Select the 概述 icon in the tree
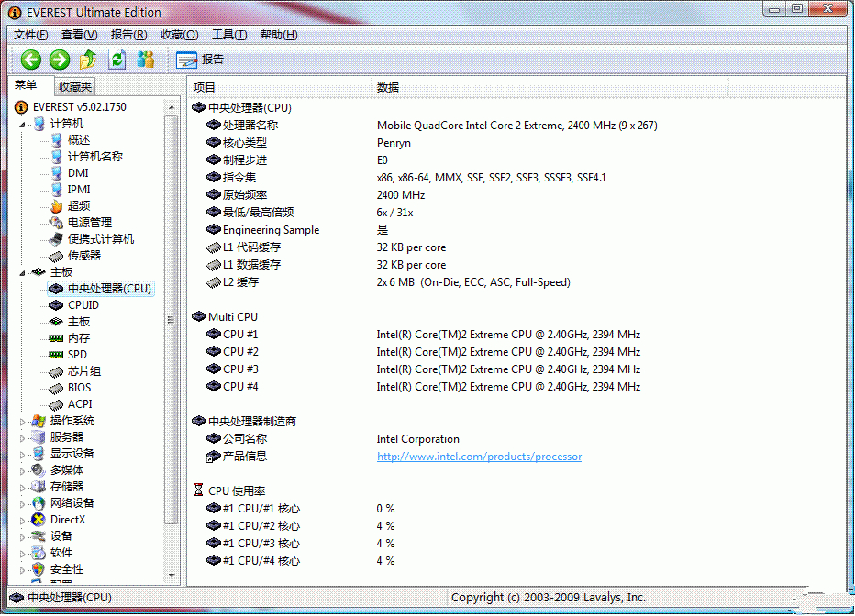This screenshot has height=616, width=855. pyautogui.click(x=57, y=140)
